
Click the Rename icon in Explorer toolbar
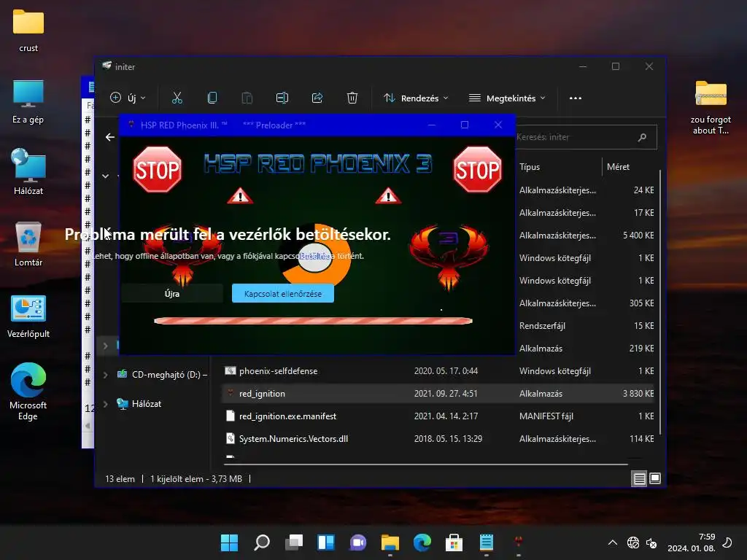(x=282, y=98)
